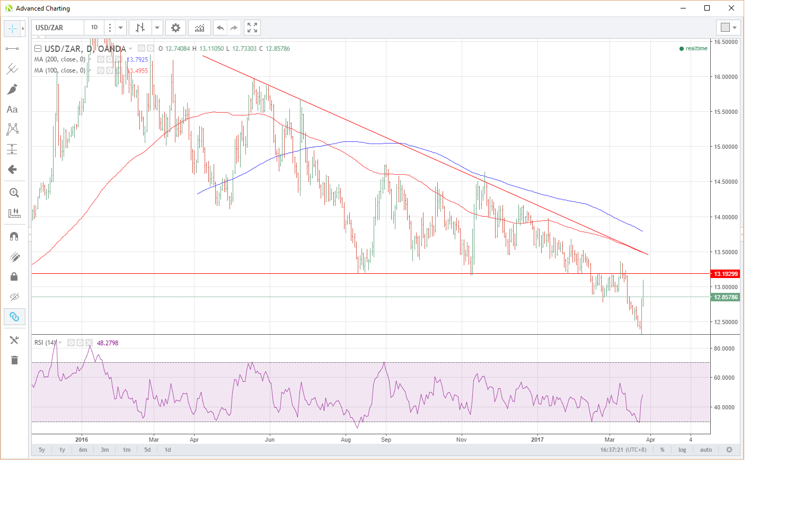This screenshot has width=812, height=519.
Task: Open the indicators chart icon
Action: pos(199,28)
